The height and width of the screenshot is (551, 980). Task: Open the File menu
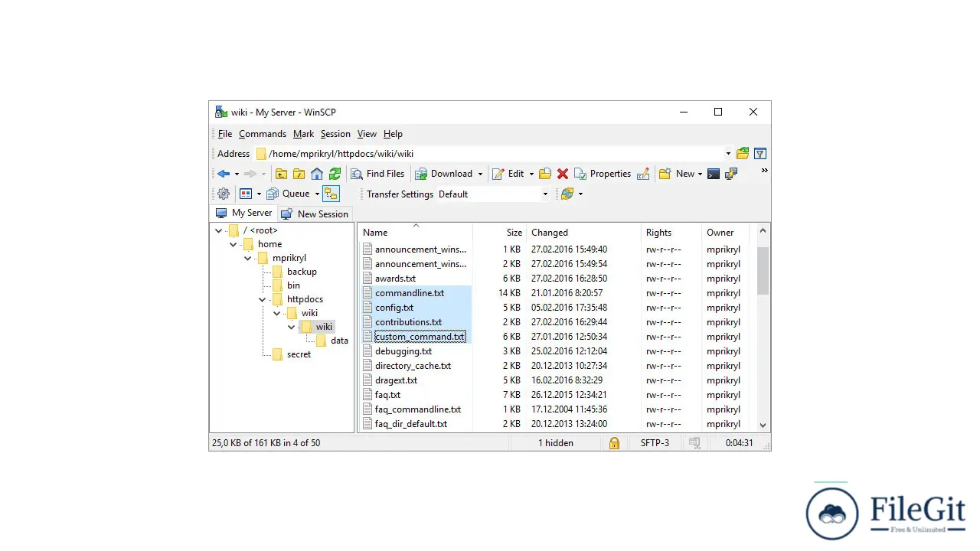coord(225,134)
